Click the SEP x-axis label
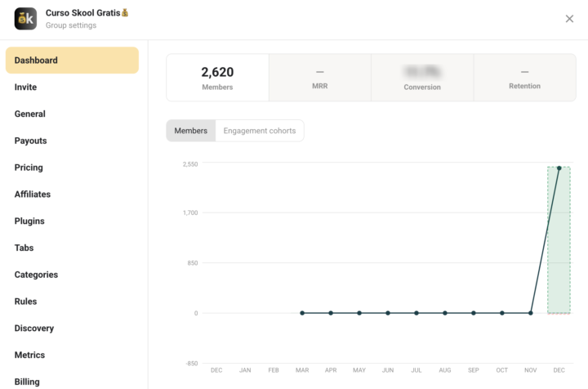588x389 pixels. pos(473,370)
